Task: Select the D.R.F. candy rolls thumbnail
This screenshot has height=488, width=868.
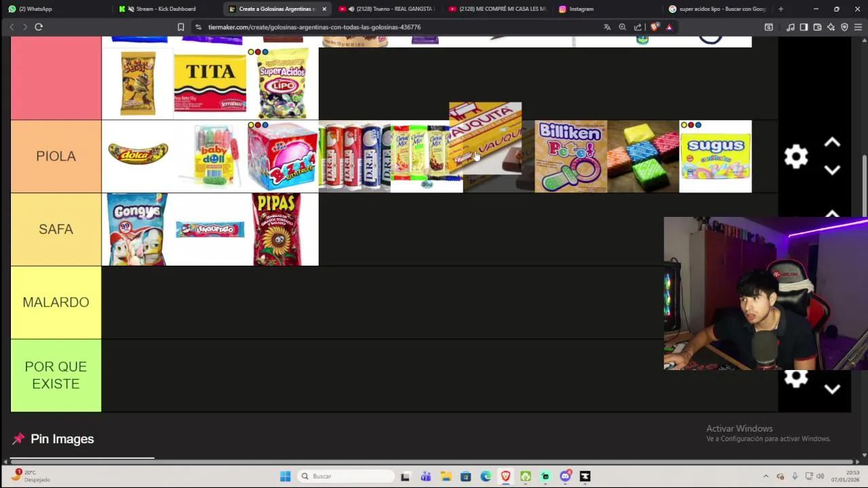Action: click(x=354, y=157)
